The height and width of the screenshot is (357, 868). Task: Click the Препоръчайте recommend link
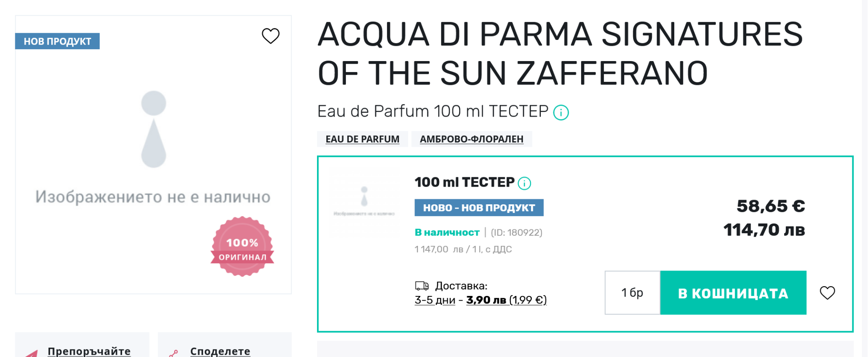pos(89,351)
